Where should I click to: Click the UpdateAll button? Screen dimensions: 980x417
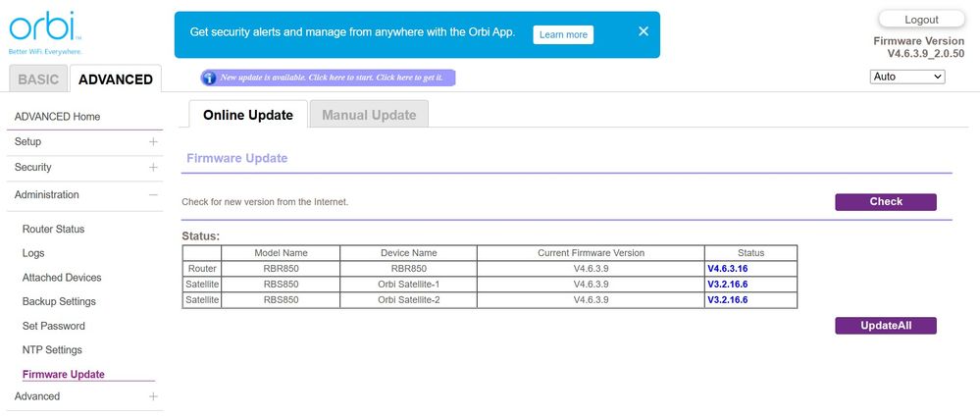coord(885,326)
